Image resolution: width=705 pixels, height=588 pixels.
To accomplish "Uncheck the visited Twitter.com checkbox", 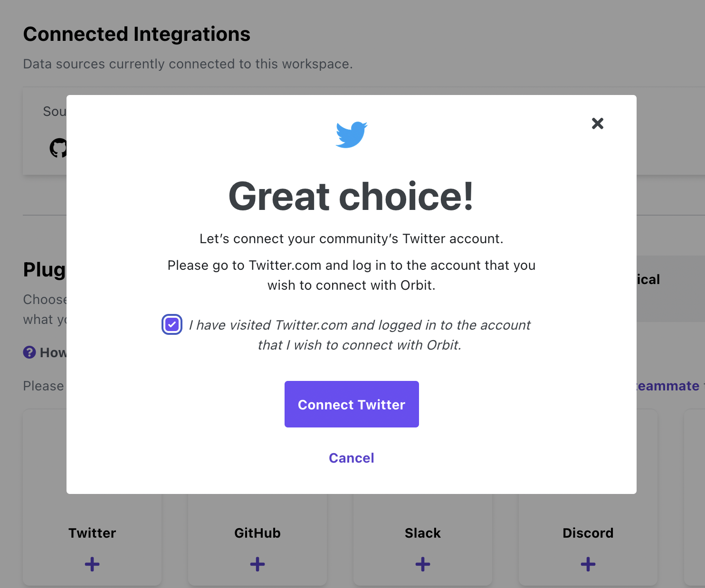I will pos(172,325).
